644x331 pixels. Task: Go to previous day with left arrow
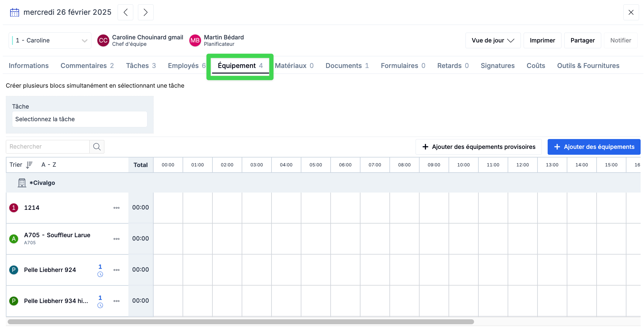tap(126, 12)
